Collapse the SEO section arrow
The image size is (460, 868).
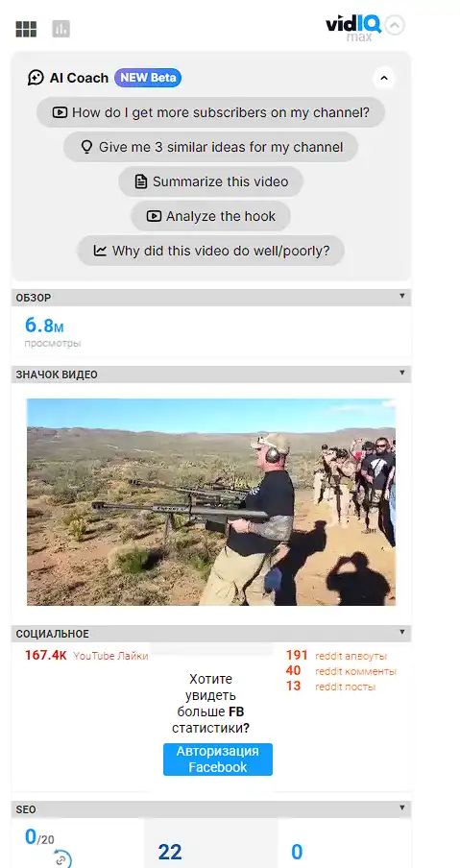402,808
